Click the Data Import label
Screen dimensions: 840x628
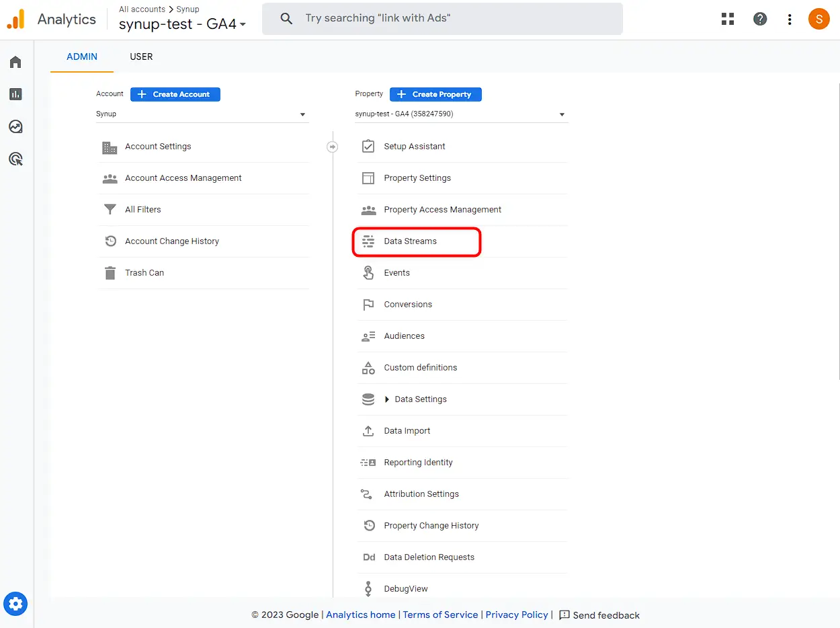coord(407,431)
